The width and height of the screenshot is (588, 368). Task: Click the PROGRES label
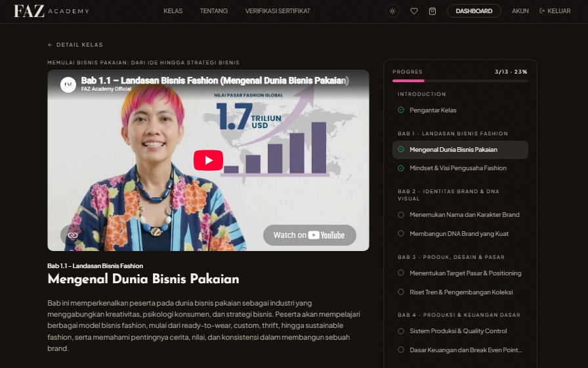point(408,72)
